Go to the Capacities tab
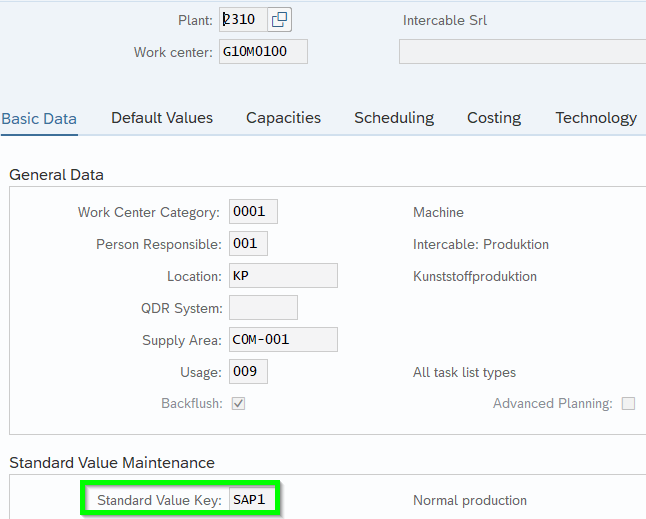This screenshot has width=646, height=519. click(x=283, y=118)
